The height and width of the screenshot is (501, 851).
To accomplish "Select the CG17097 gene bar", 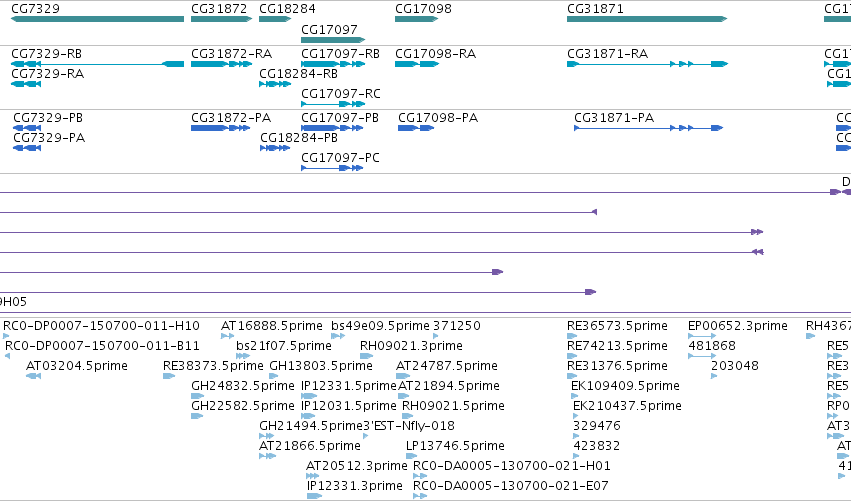I will (333, 40).
